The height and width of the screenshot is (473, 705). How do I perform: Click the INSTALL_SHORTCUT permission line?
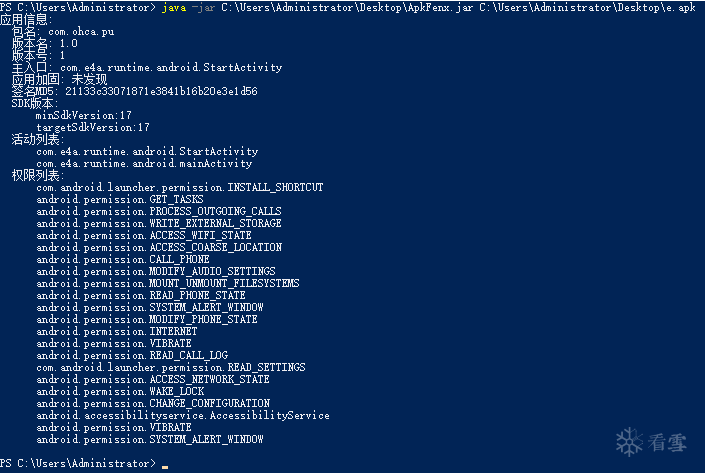[x=179, y=187]
